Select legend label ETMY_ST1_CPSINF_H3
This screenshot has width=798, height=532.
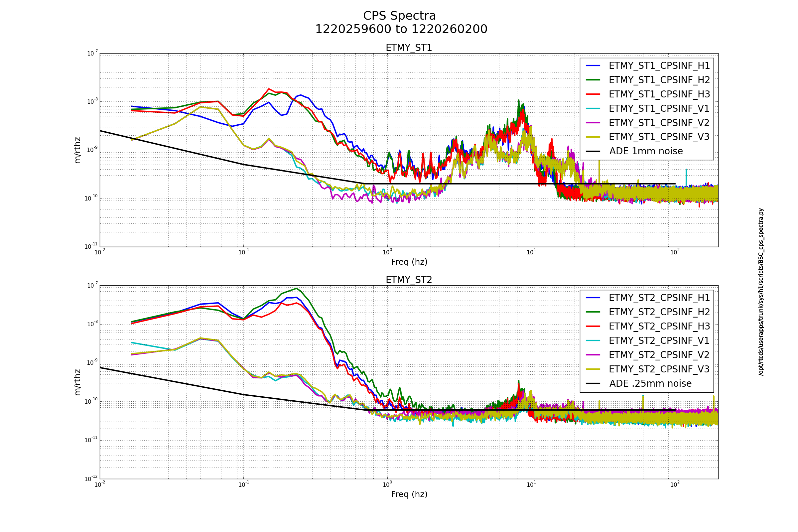click(659, 94)
